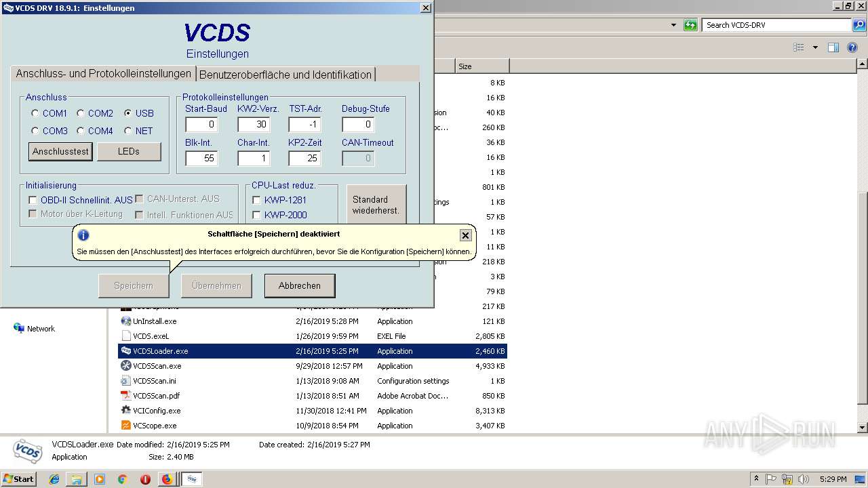Screen dimensions: 868x488
Task: Close the Speichern deaktiviert tooltip balloon
Action: [465, 235]
